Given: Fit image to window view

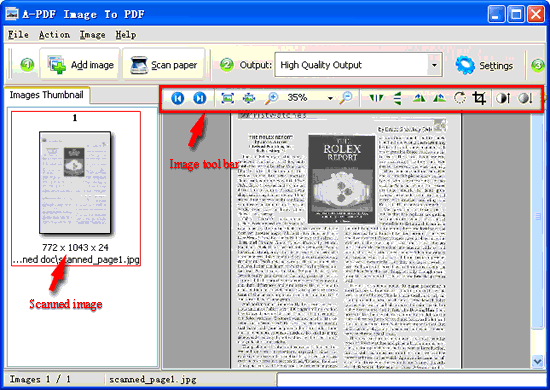Looking at the screenshot, I should [x=228, y=98].
